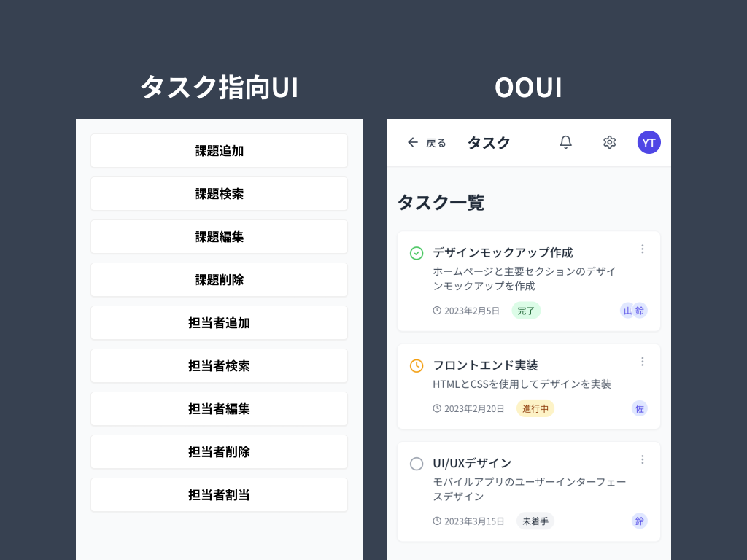Click the yellow 進行中 status badge
Image resolution: width=747 pixels, height=560 pixels.
535,408
